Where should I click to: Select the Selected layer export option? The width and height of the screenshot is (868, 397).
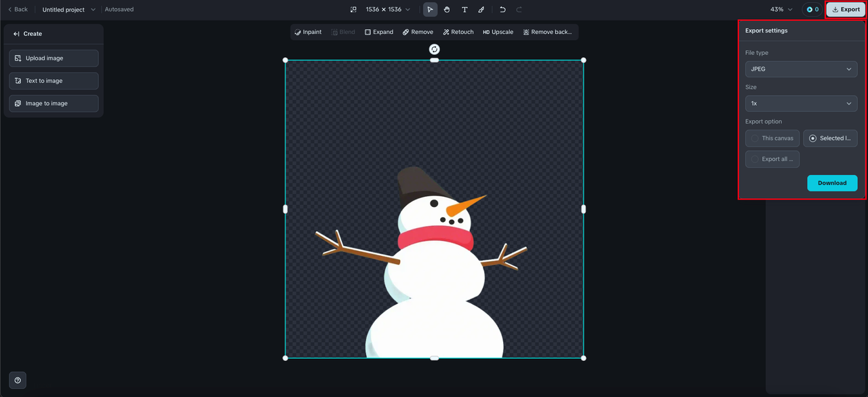point(830,138)
